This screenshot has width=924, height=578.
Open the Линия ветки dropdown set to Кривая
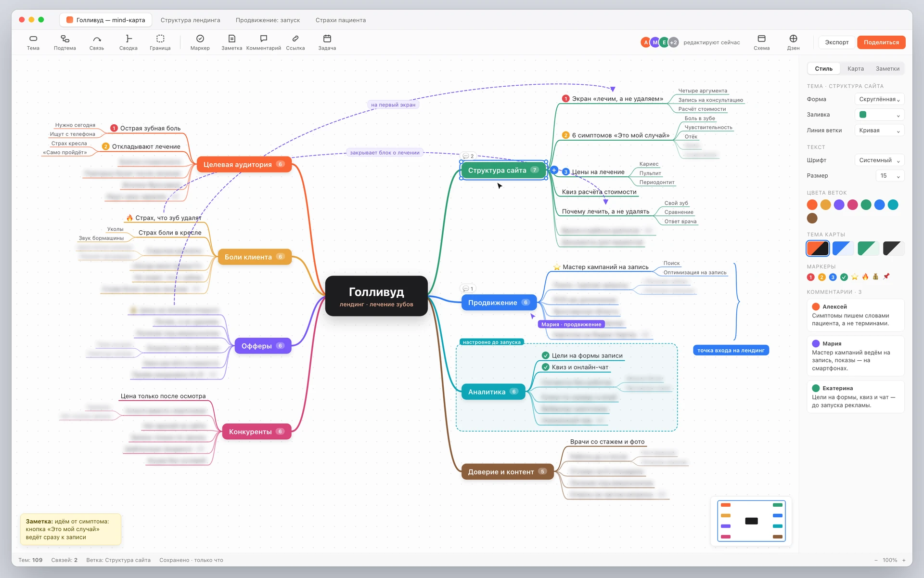pyautogui.click(x=879, y=131)
